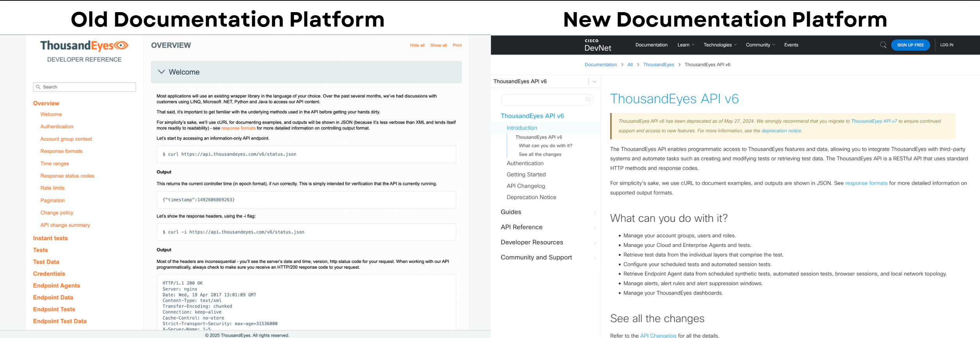Jump to 'What can you do with it?' sidebar entry
Viewport: 980px width, 338px height.
pyautogui.click(x=545, y=146)
